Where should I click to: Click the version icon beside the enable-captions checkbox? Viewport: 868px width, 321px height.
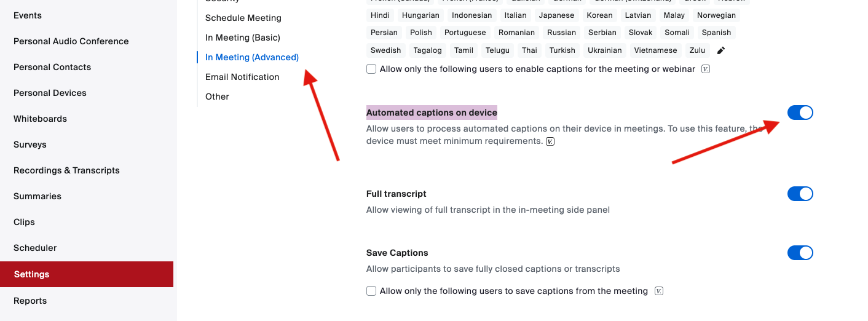click(x=706, y=69)
